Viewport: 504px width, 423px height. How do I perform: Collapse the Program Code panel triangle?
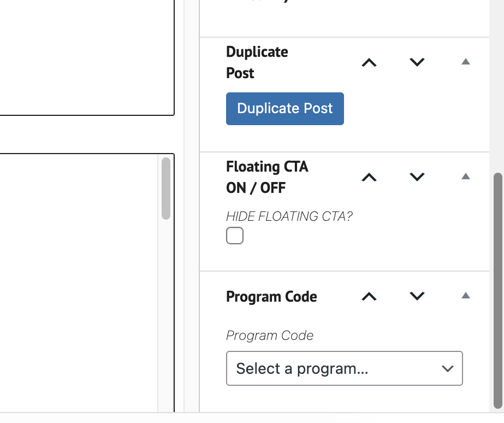[465, 296]
